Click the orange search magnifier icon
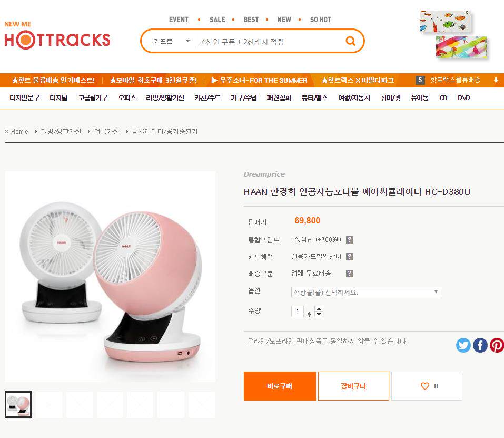This screenshot has width=504, height=438. pyautogui.click(x=350, y=41)
